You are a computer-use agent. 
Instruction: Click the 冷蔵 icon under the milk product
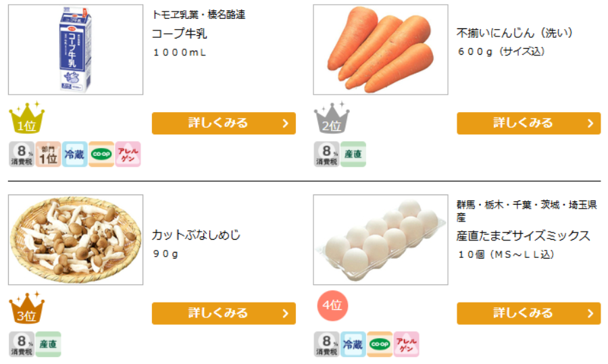[x=74, y=154]
